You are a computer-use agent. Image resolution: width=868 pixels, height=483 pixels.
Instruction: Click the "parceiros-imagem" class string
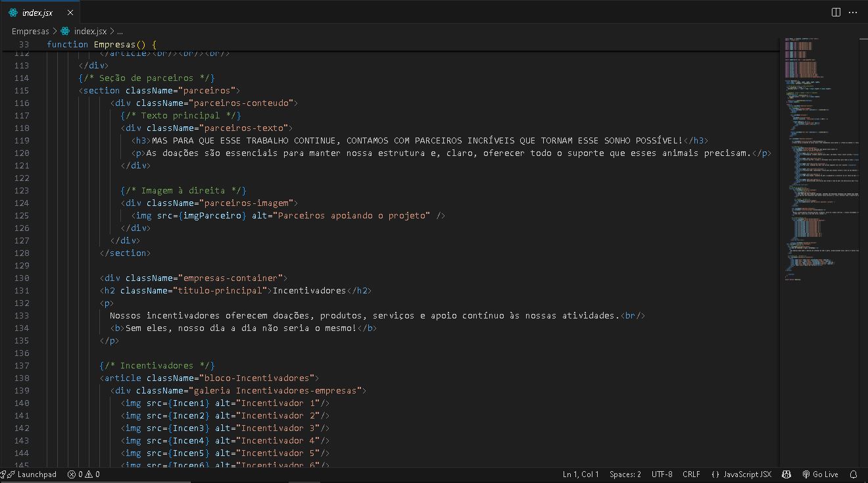246,203
